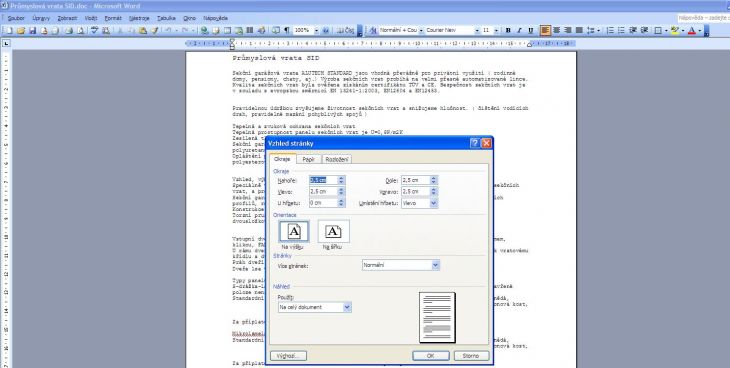
Task: Click the Italic I icon
Action: coord(519,31)
